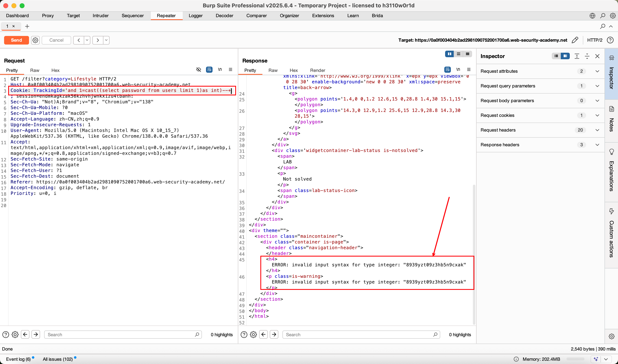Click response search input field
Viewport: 618px width, 364px height.
[361, 335]
